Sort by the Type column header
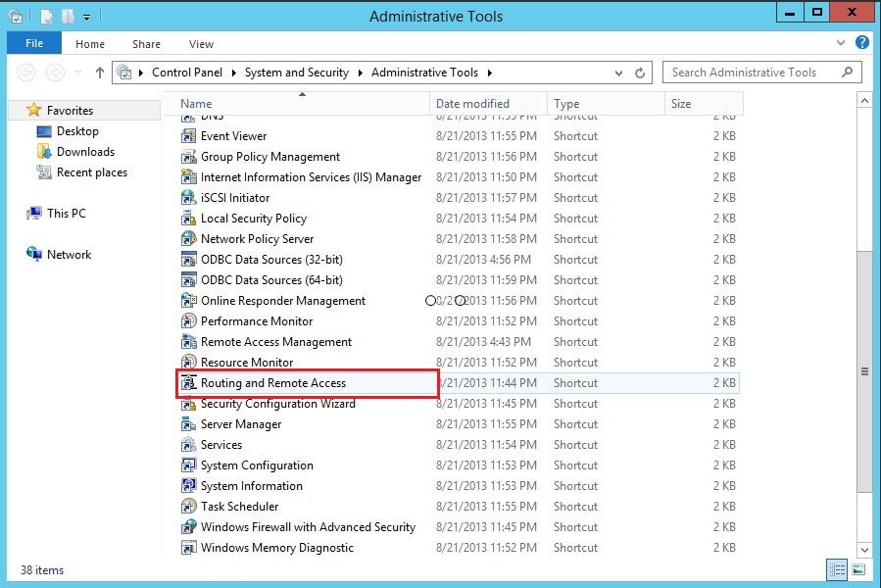Image resolution: width=881 pixels, height=588 pixels. point(607,104)
